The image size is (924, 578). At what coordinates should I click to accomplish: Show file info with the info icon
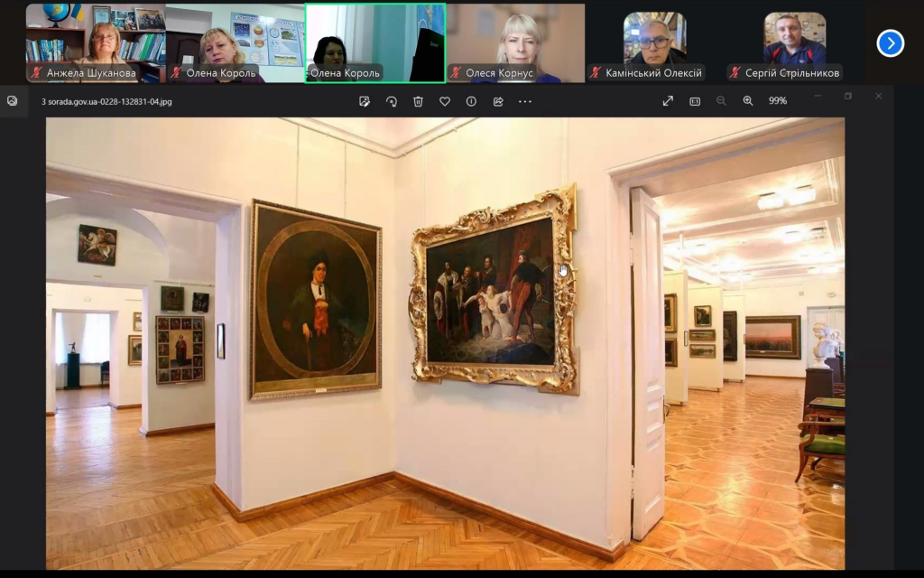click(471, 101)
